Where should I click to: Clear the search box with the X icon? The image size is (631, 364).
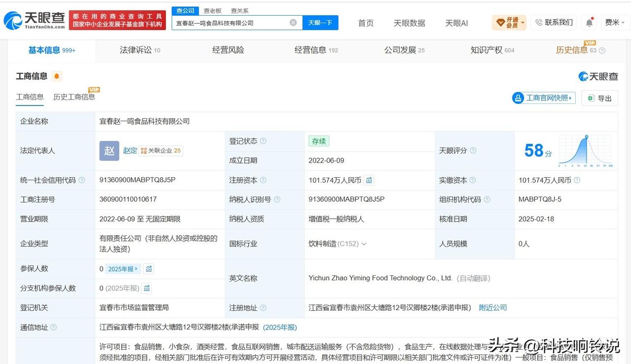click(293, 23)
